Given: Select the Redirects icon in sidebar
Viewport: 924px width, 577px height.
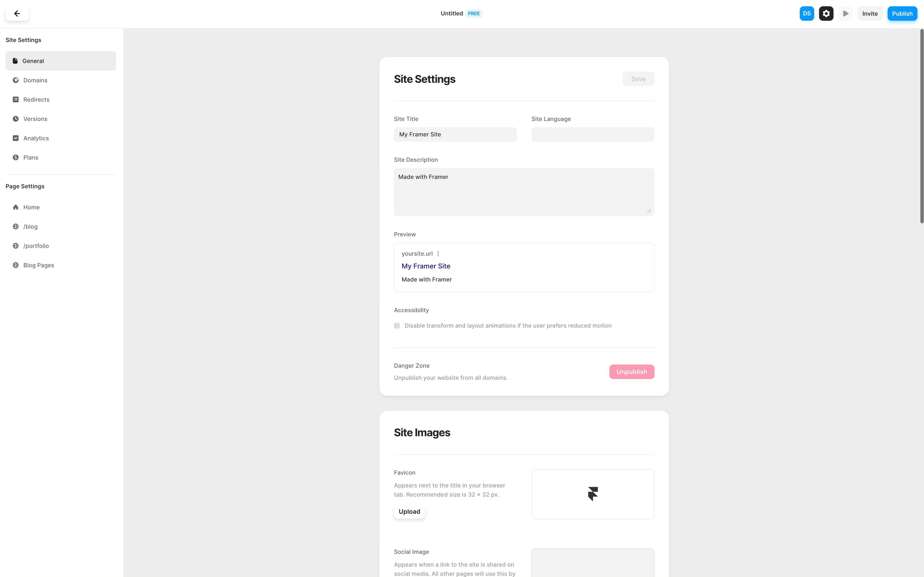Looking at the screenshot, I should [16, 99].
